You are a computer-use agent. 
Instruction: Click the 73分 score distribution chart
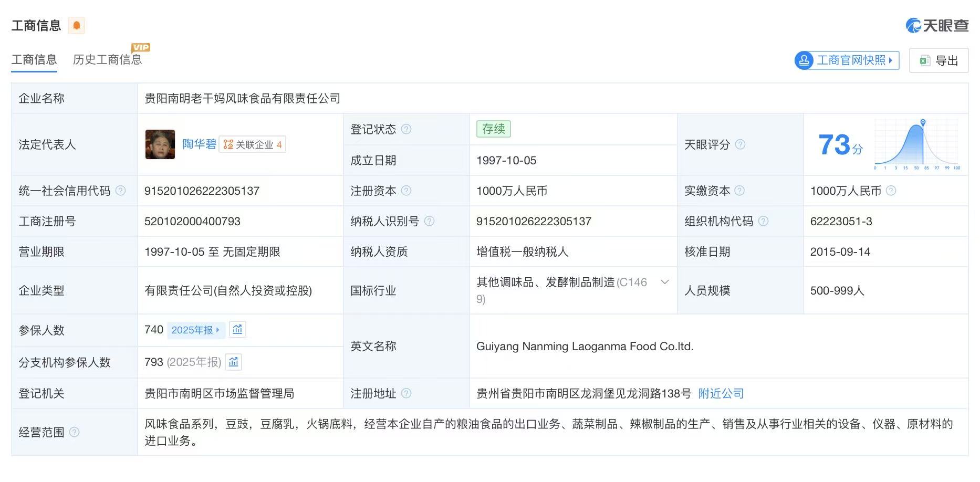pos(917,144)
